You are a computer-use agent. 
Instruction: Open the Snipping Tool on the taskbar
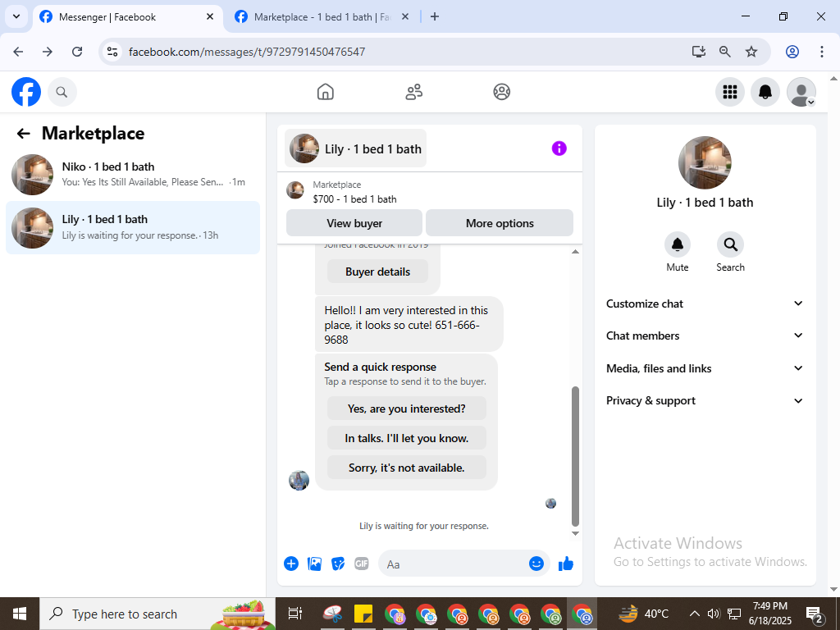click(333, 614)
